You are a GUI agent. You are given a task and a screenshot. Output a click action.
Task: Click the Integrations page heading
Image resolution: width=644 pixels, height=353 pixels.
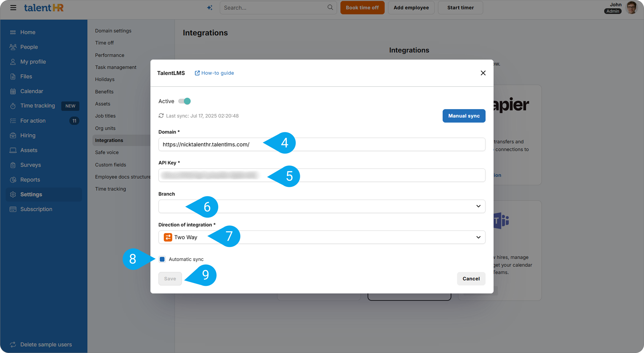coord(205,33)
